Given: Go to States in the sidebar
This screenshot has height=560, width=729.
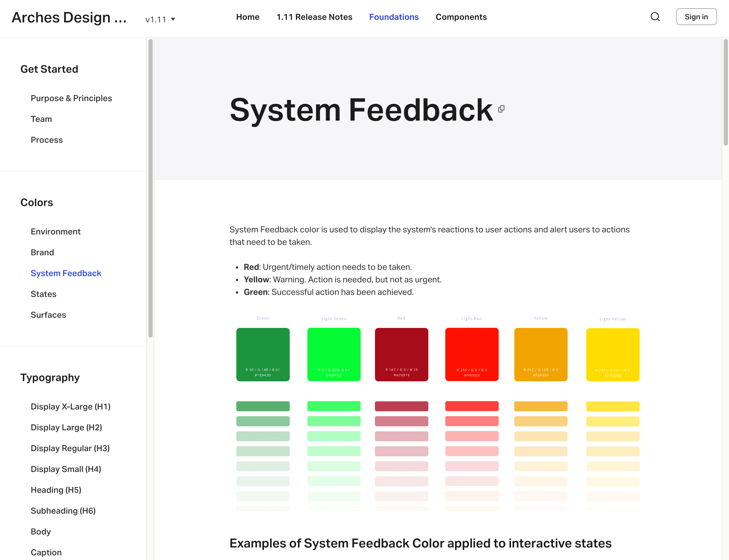Looking at the screenshot, I should click(x=43, y=294).
